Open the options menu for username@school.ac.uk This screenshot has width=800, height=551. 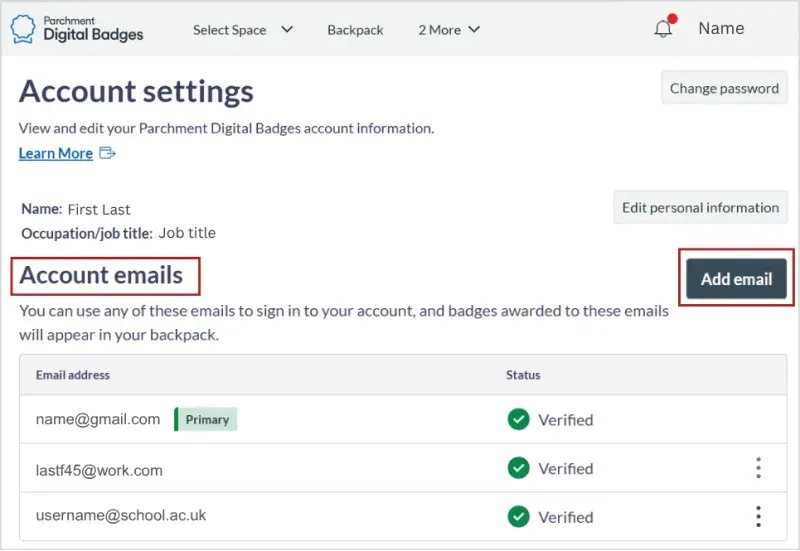click(x=758, y=516)
